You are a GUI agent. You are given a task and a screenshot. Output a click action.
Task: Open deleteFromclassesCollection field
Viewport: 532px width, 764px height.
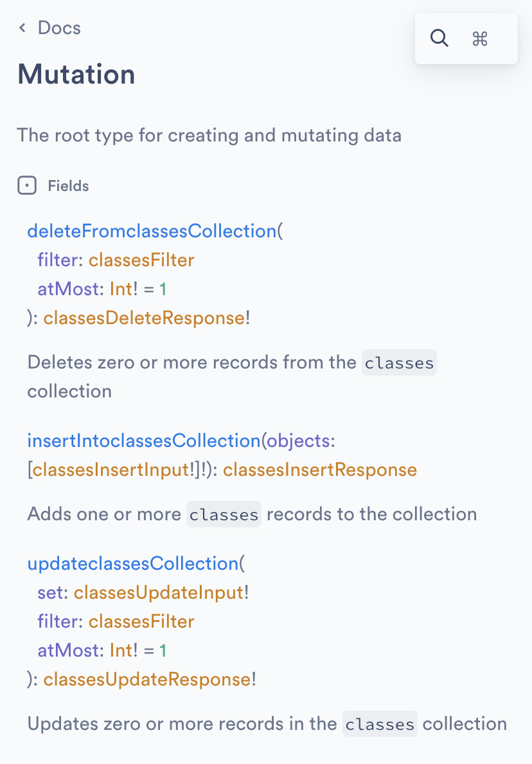click(x=152, y=231)
